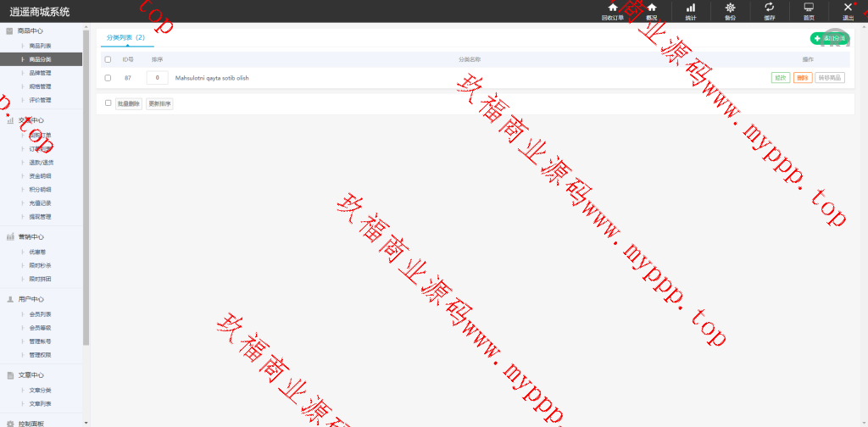
Task: Click the 退出 logout X icon
Action: (848, 11)
